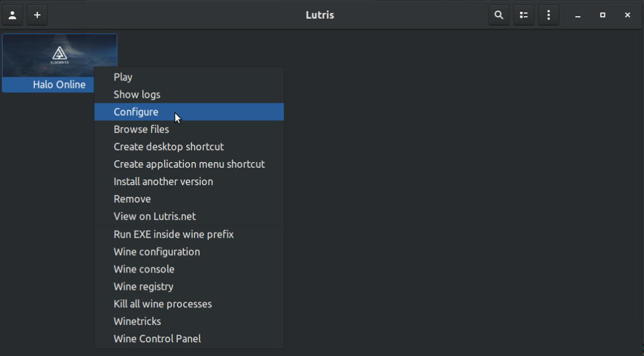
Task: Open Configure from the context menu
Action: (x=189, y=112)
